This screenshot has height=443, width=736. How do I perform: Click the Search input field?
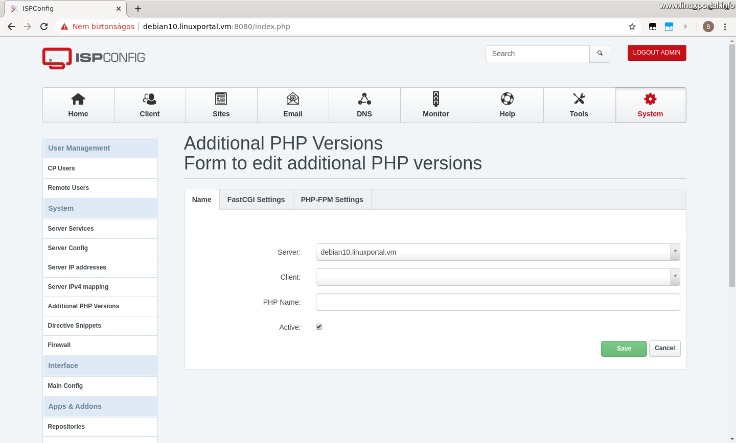537,53
